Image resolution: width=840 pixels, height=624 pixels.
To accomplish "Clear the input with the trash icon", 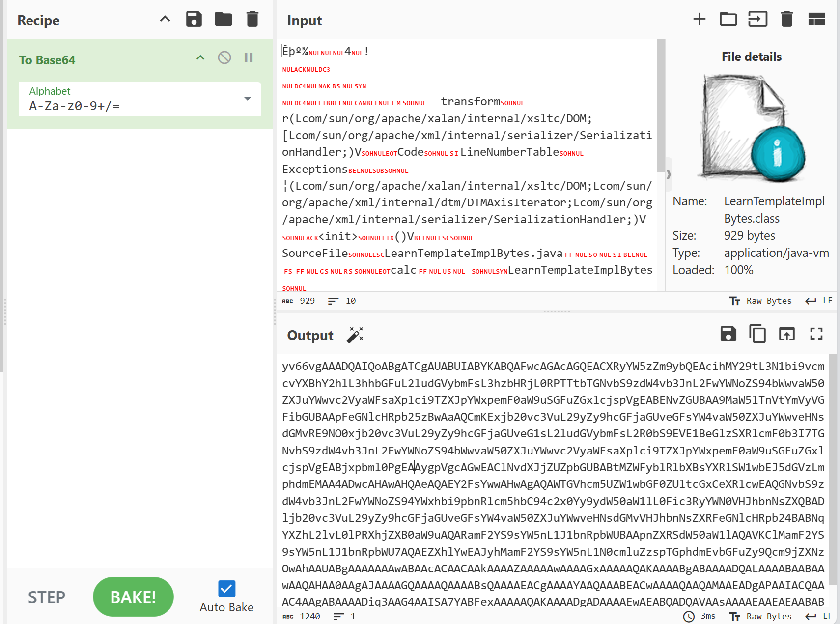I will [786, 19].
